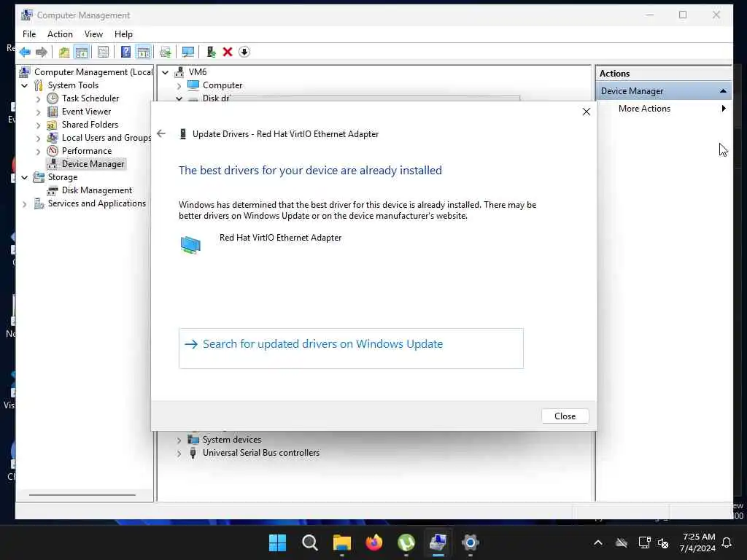This screenshot has height=560, width=747.
Task: Select Performance in the tree
Action: pos(86,150)
